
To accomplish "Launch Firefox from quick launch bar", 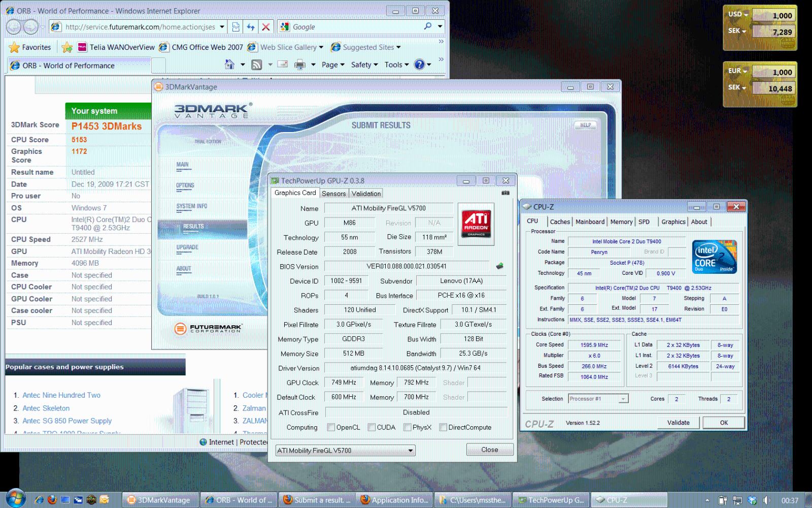I will click(52, 500).
